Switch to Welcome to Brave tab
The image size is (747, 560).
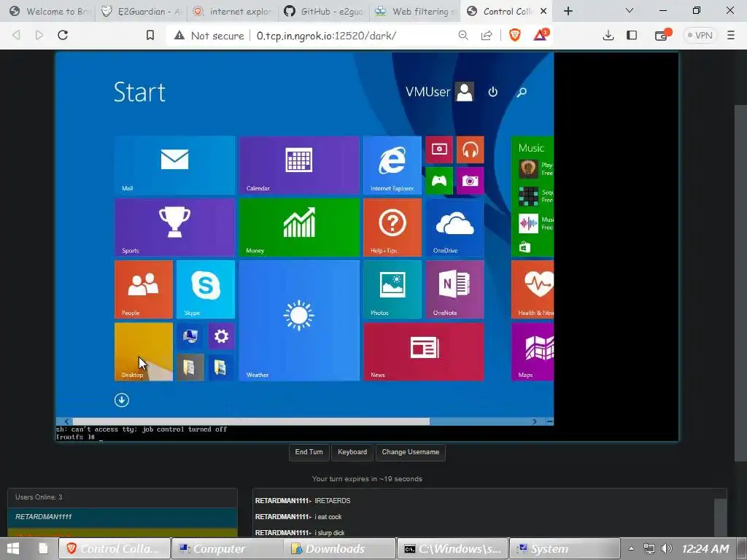click(x=50, y=12)
